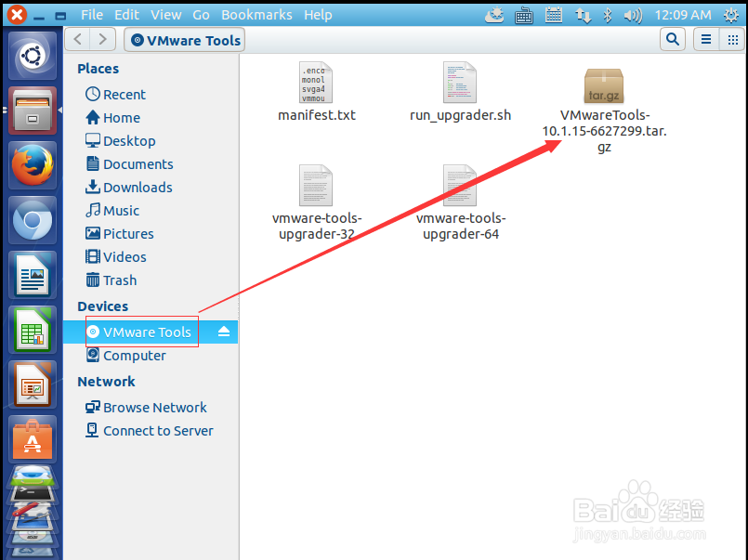Open Music in sidebar
Screen dimensions: 748x560
[112, 211]
